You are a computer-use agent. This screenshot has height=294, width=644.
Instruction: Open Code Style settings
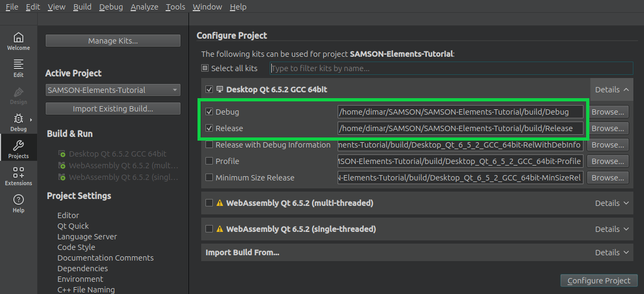click(76, 247)
